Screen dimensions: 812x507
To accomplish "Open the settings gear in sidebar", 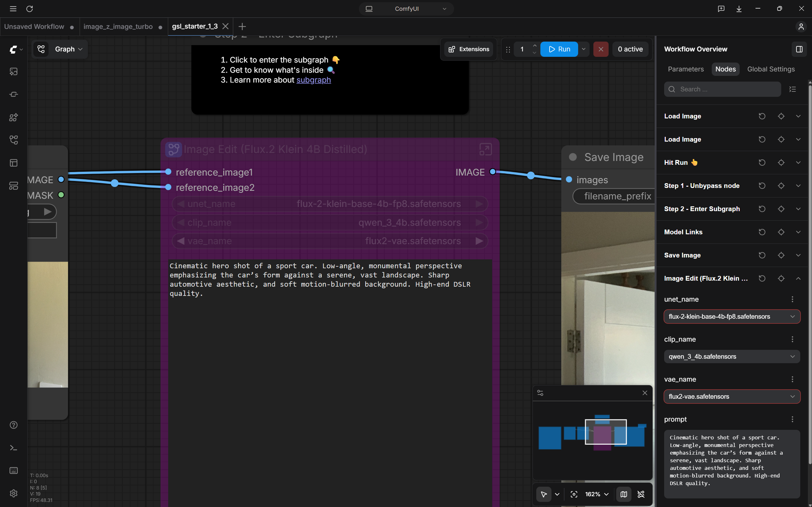I will point(13,493).
